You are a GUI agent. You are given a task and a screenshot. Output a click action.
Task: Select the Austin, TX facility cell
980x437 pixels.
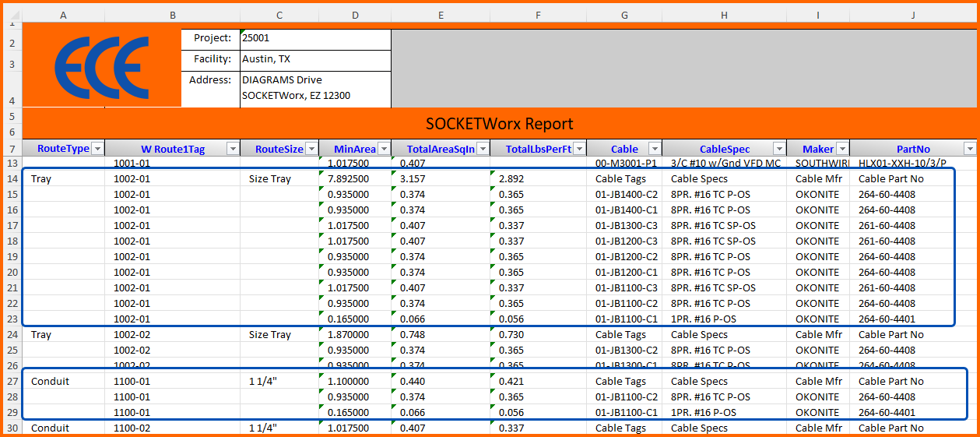point(315,59)
